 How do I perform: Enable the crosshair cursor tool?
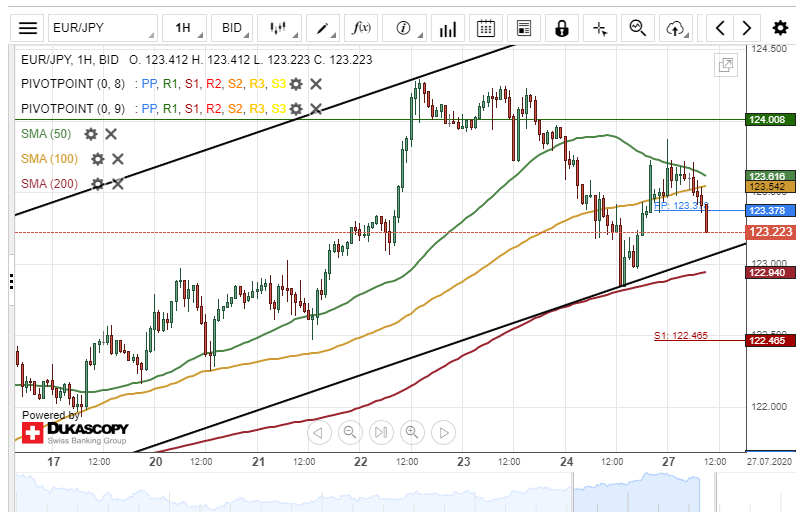click(600, 28)
